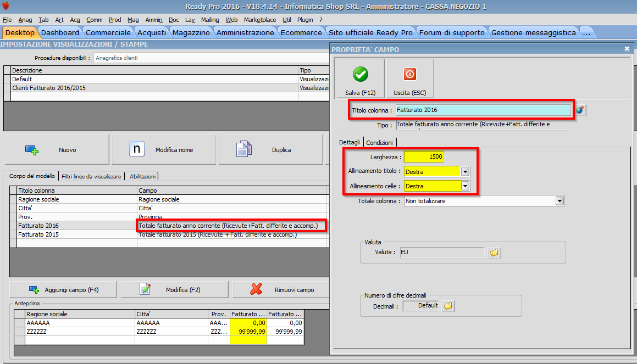Screen dimensions: 637x364
Task: Close the Proprieta' Campo panel
Action: pos(627,49)
